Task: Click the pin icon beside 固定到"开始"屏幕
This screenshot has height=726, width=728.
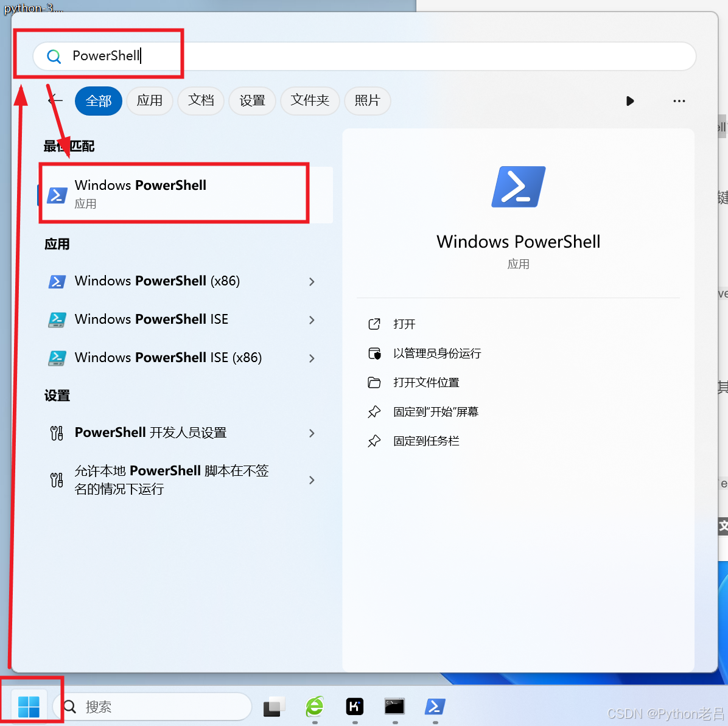Action: (x=374, y=412)
